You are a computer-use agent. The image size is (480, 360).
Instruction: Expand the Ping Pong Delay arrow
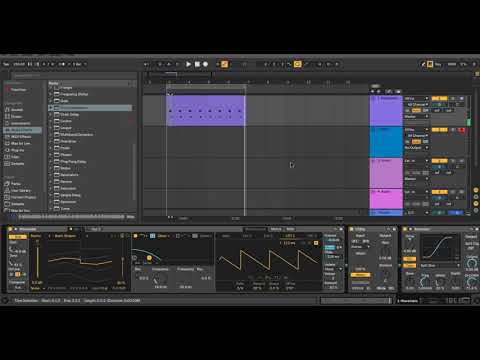tap(51, 161)
